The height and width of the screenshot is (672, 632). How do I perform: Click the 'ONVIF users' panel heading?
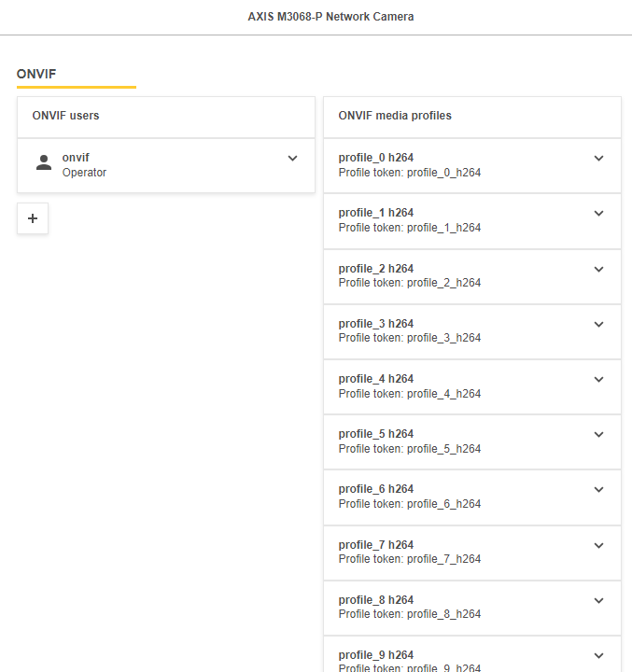[65, 116]
